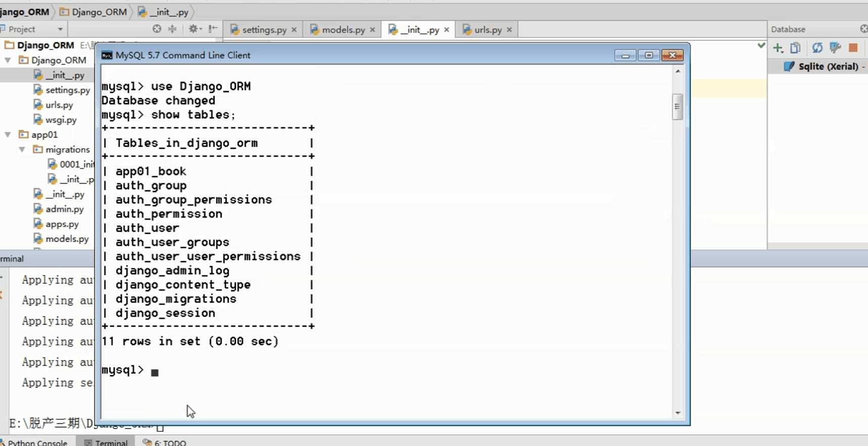Click the Database panel header
Screen dimensions: 868x446
(x=788, y=29)
